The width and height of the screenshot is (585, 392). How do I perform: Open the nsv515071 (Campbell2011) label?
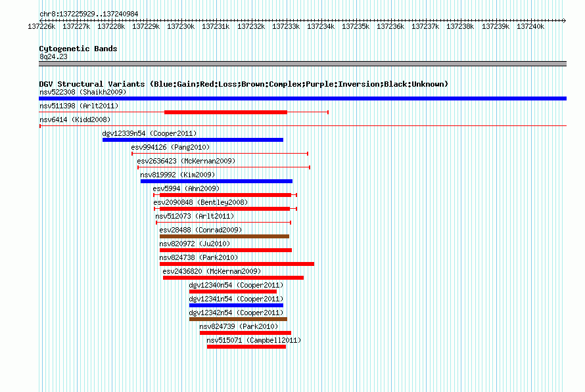(254, 340)
